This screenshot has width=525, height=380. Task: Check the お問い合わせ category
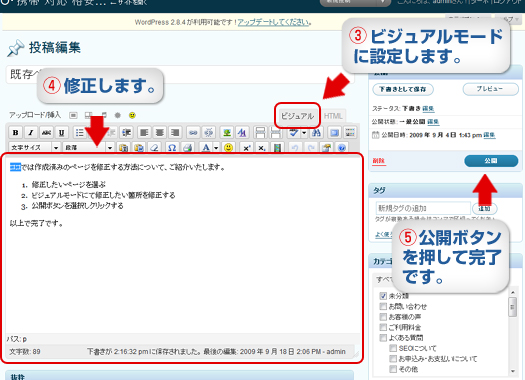(x=383, y=306)
